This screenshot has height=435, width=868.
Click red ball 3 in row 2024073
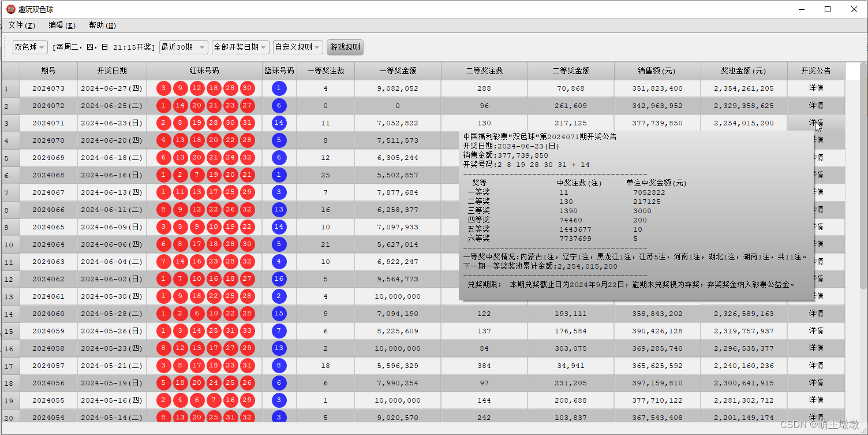tap(163, 88)
